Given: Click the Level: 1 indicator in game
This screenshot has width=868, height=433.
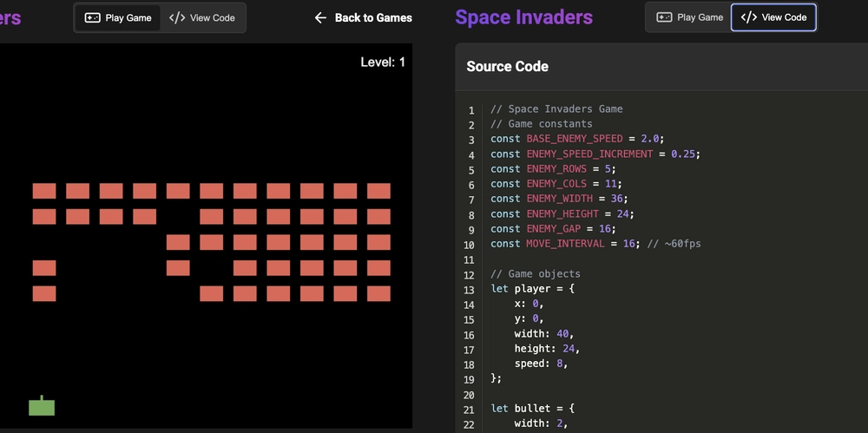Looking at the screenshot, I should coord(383,62).
